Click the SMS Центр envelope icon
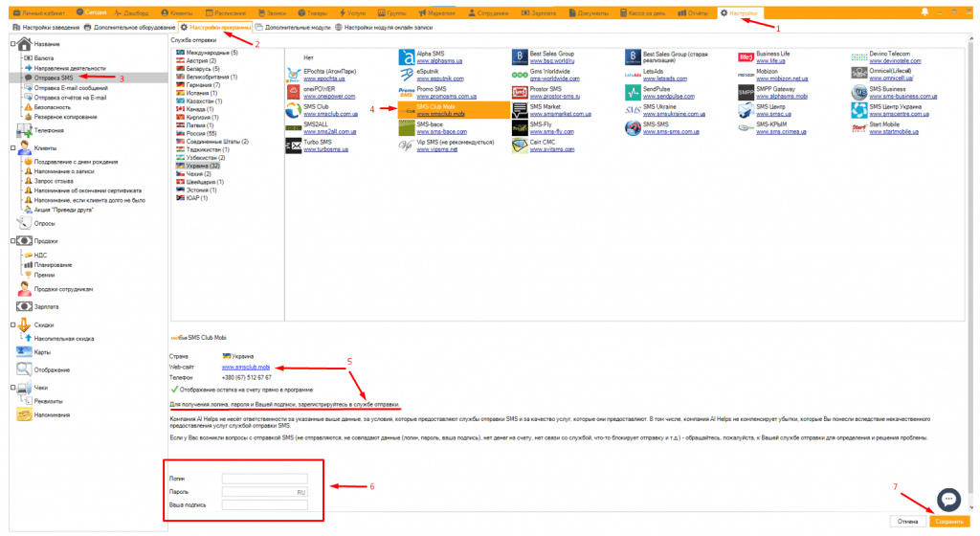The image size is (980, 536). click(x=746, y=111)
